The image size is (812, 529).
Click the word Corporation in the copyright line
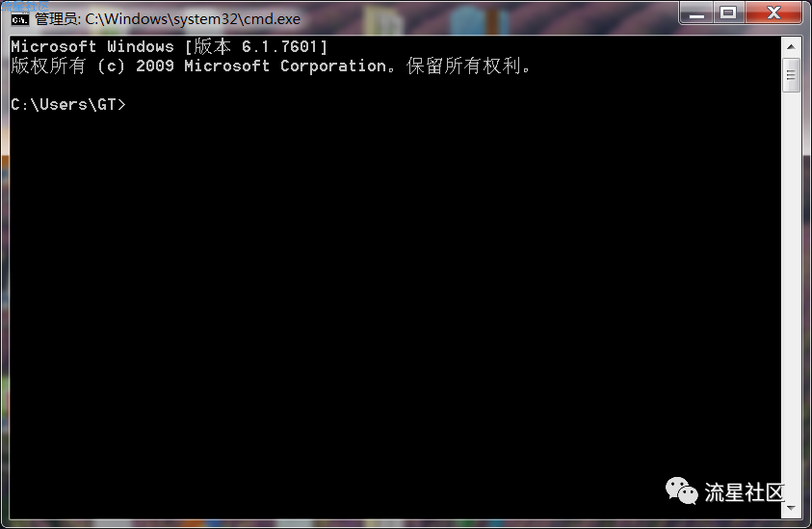click(333, 66)
